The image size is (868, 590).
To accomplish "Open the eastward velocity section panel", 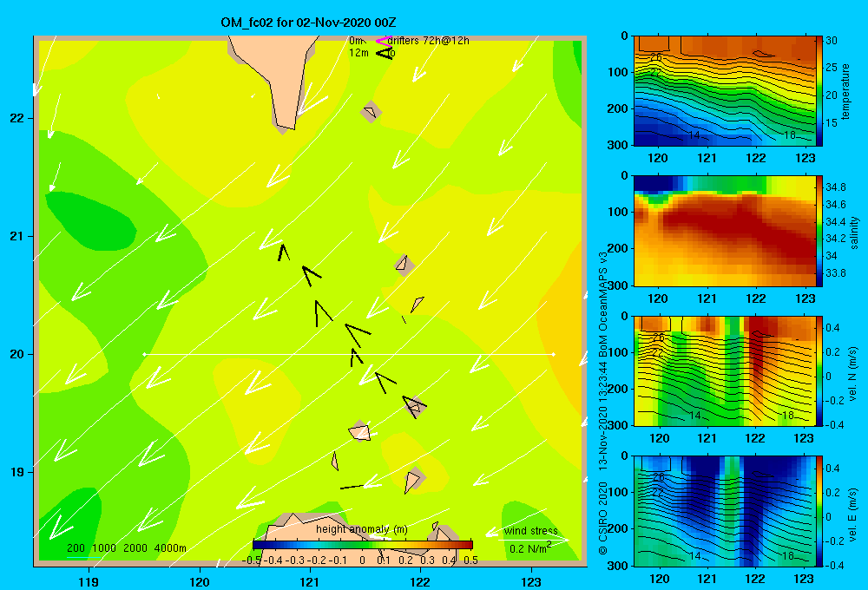I will pos(724,511).
